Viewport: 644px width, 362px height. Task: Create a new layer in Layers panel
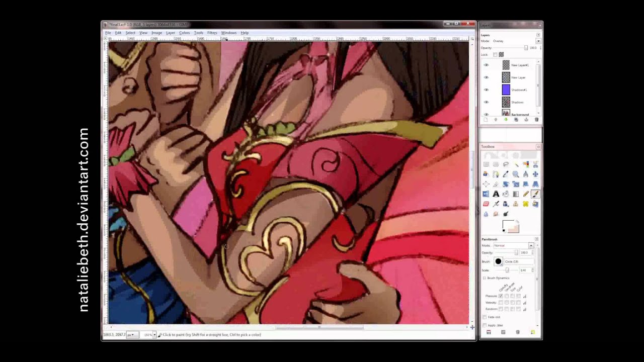click(486, 120)
